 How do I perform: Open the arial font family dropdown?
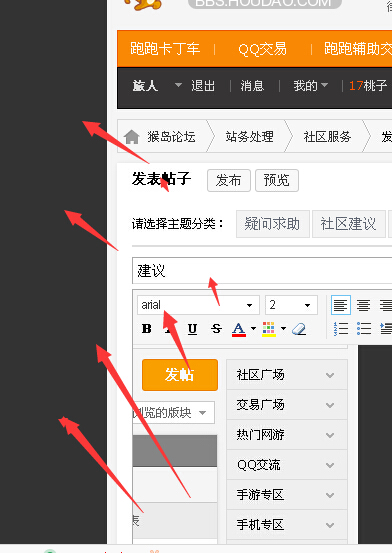[198, 305]
